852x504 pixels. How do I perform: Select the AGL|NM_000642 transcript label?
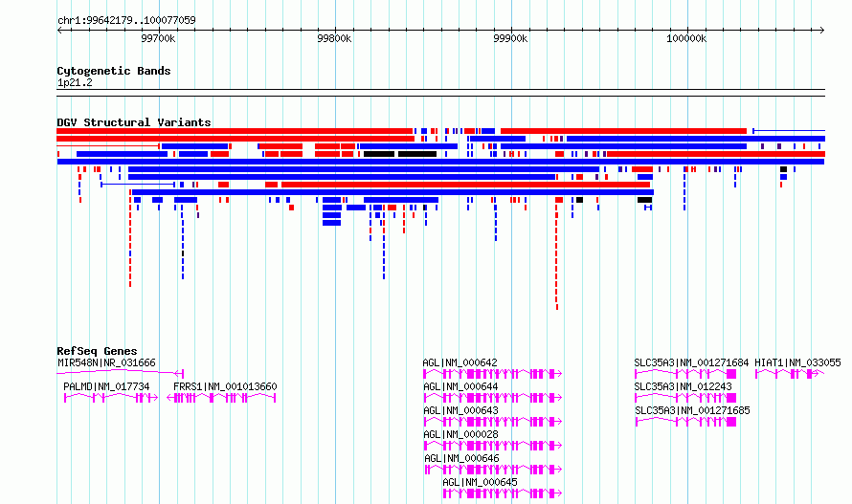[x=460, y=362]
